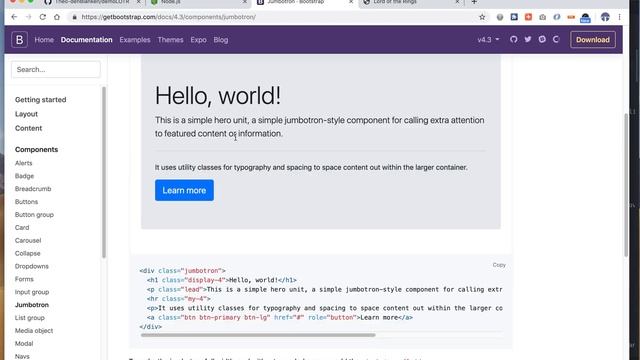Open the Blog nav link

221,40
